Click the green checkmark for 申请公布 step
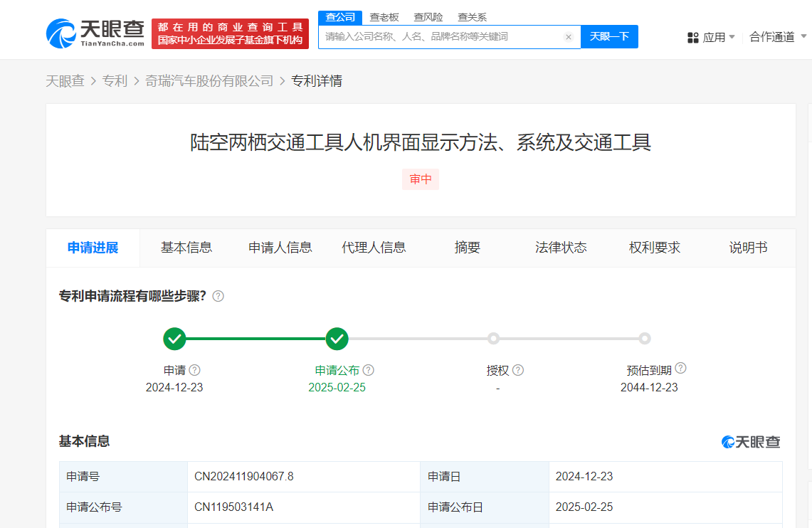 click(337, 339)
